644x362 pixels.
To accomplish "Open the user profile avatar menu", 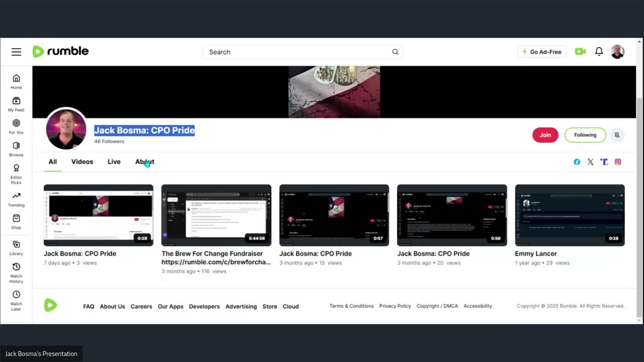I will (617, 51).
